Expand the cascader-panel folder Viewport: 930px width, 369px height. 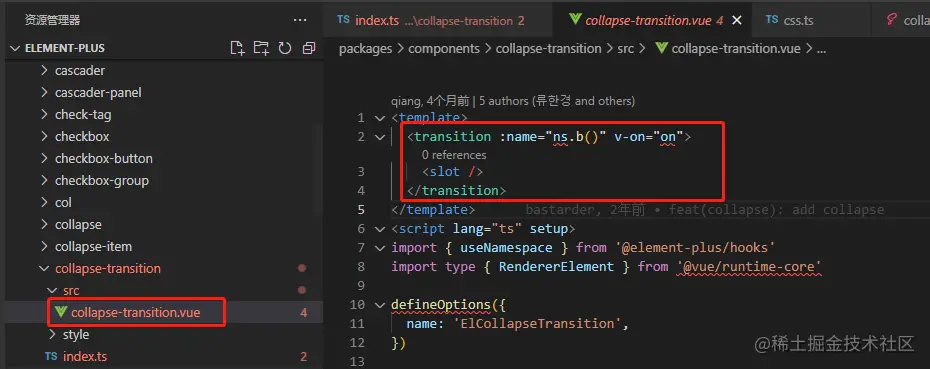click(x=98, y=93)
